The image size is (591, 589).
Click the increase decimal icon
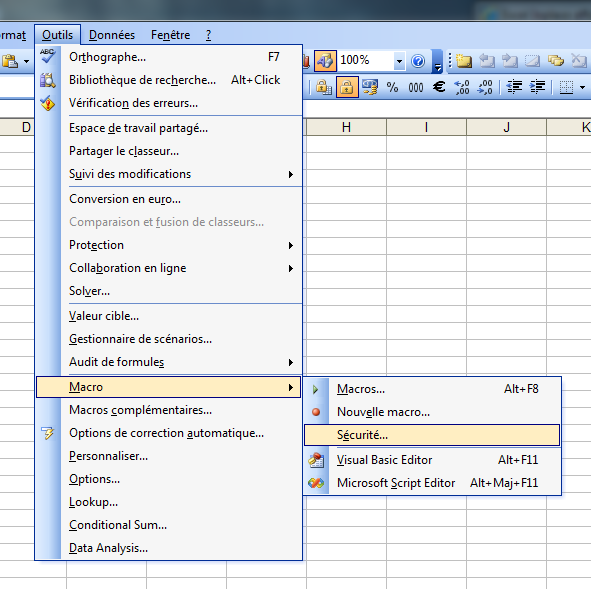point(462,87)
